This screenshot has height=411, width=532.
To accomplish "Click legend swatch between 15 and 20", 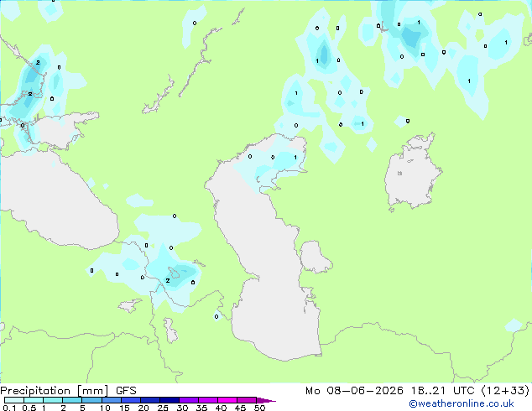I will coord(130,400).
